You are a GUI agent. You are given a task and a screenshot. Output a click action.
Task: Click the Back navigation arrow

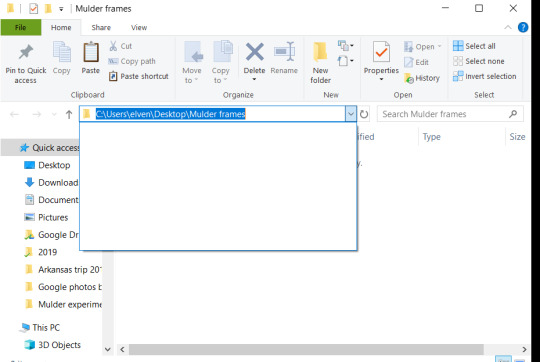(x=14, y=114)
